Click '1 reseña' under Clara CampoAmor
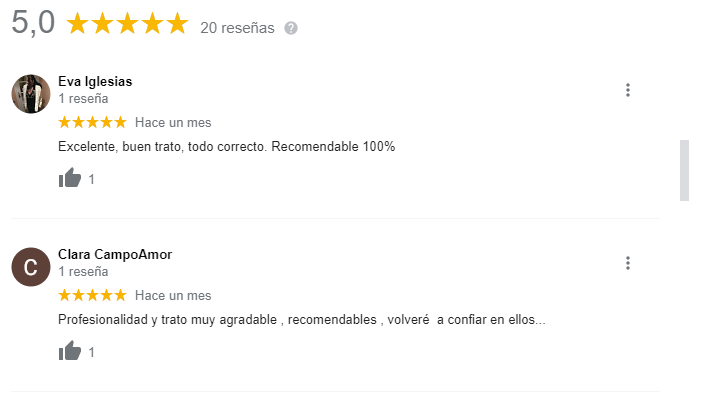The width and height of the screenshot is (717, 408). click(84, 271)
